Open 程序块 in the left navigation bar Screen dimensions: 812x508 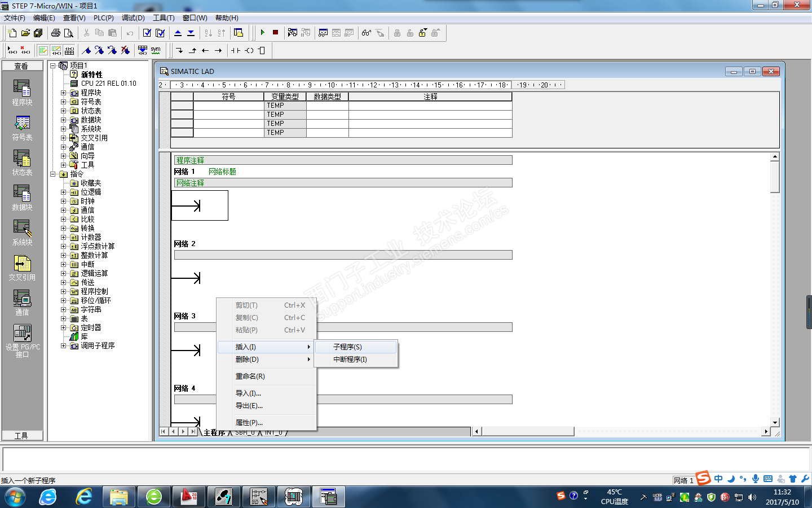pyautogui.click(x=22, y=93)
